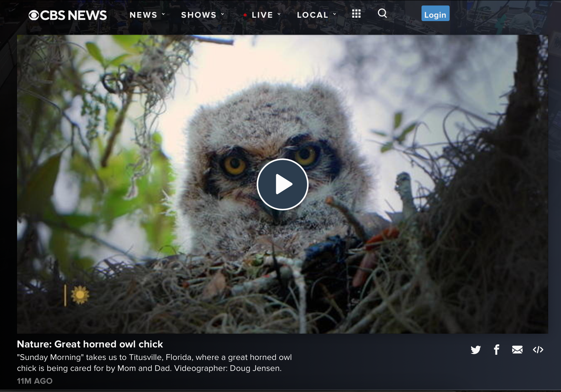Share video via email icon
The width and height of the screenshot is (561, 392).
tap(517, 350)
